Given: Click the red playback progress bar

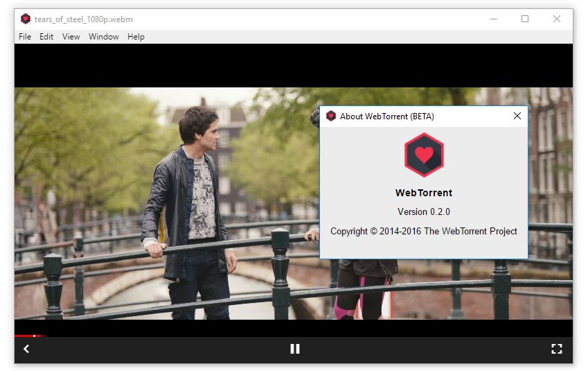Looking at the screenshot, I should tap(30, 336).
